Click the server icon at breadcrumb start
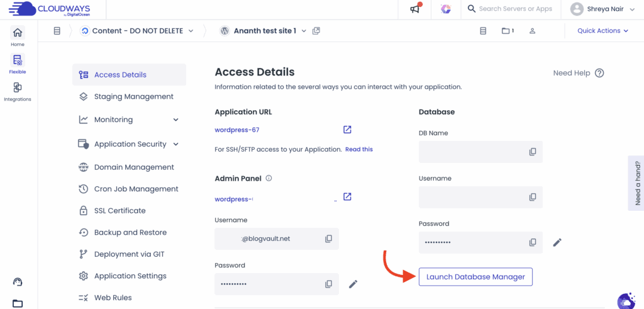 [x=57, y=31]
